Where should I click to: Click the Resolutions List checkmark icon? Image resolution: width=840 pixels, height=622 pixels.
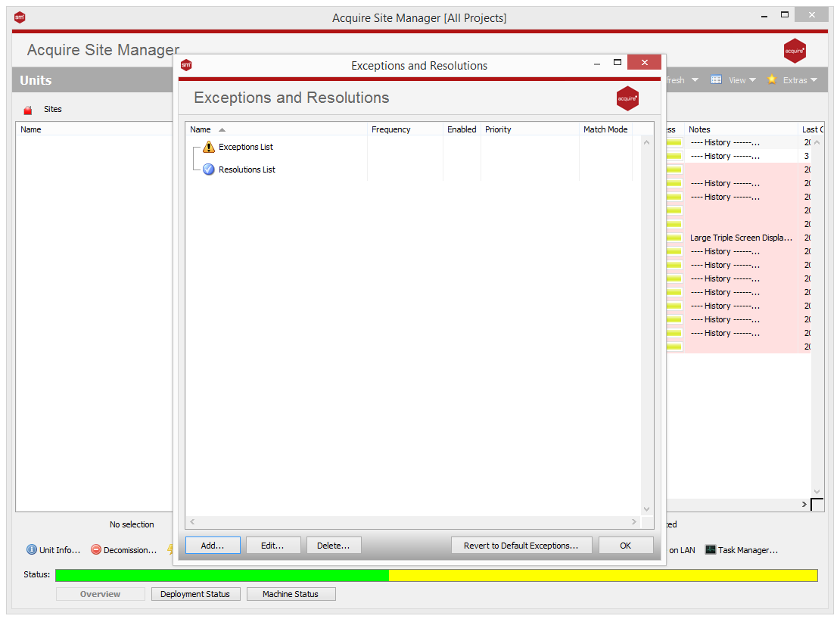(x=208, y=169)
